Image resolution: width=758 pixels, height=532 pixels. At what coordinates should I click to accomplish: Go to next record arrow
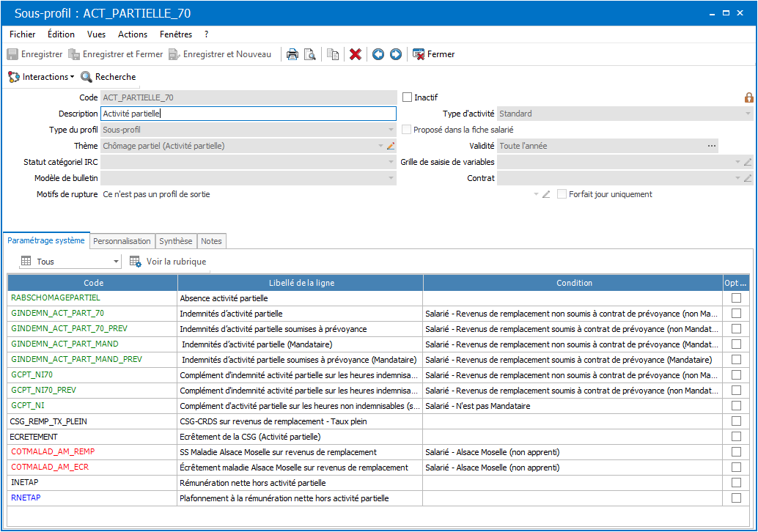pyautogui.click(x=395, y=54)
